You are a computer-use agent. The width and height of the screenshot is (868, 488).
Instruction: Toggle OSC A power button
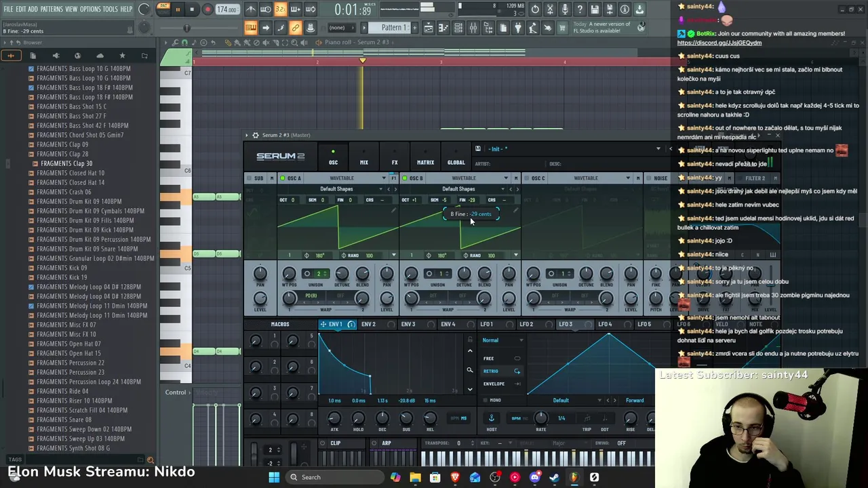[283, 178]
